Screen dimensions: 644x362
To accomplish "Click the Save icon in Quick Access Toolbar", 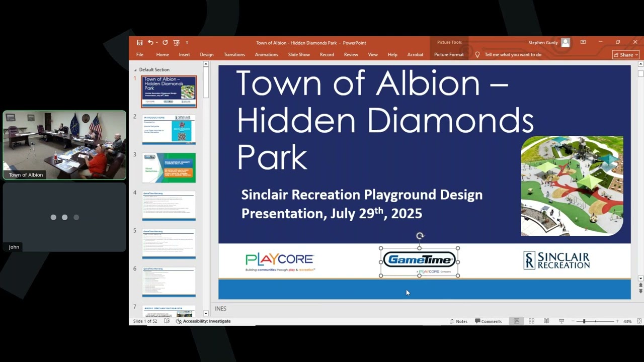I will 139,43.
